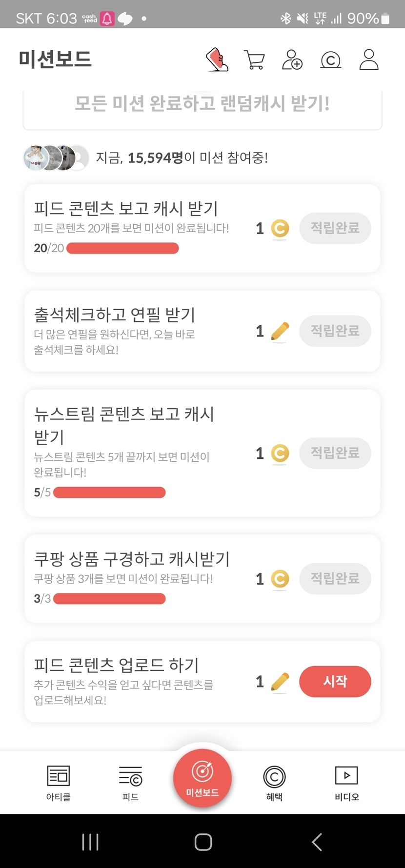405x868 pixels.
Task: Open the user profile icon
Action: (x=369, y=60)
